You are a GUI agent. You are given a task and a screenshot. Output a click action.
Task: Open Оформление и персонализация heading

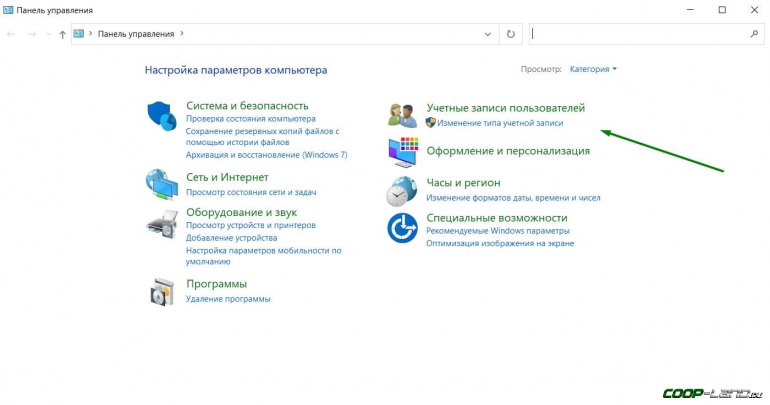tap(508, 151)
